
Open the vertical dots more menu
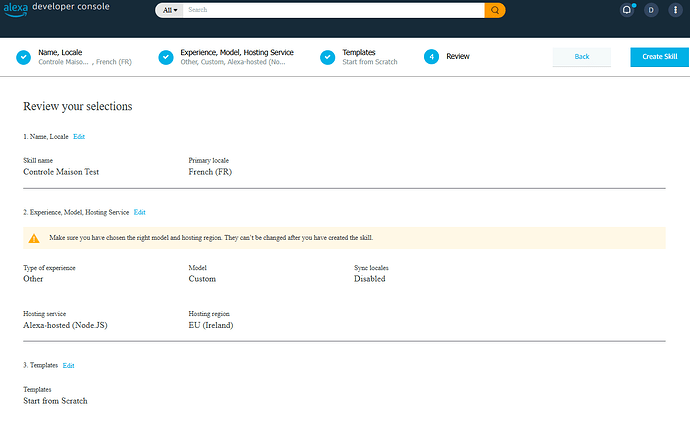coord(675,10)
